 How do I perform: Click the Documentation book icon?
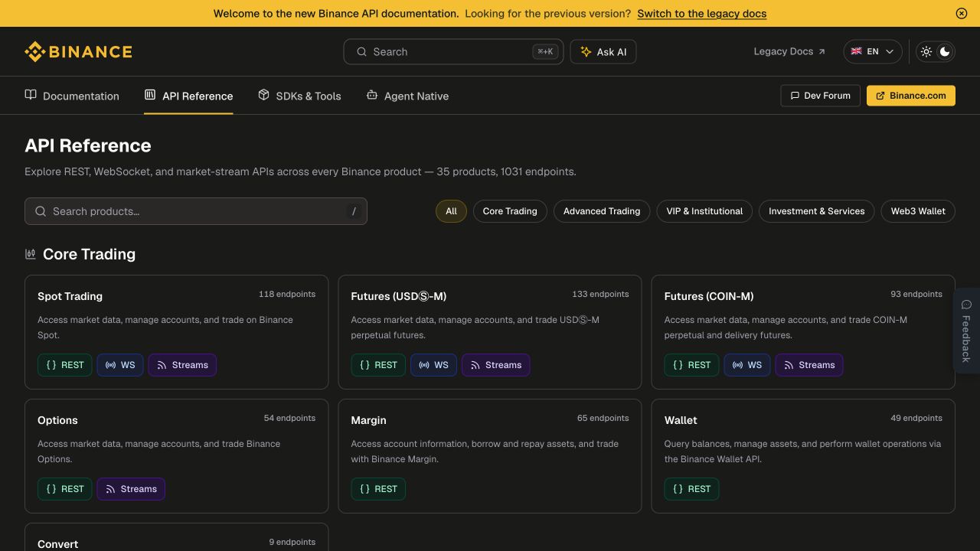pos(31,95)
